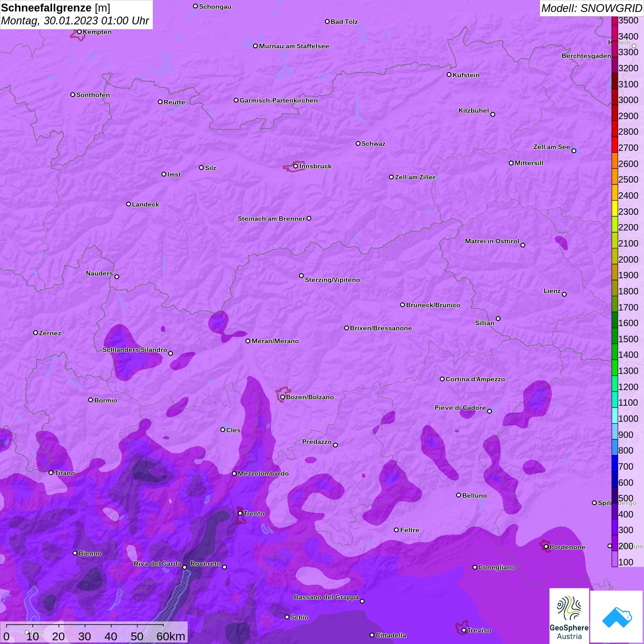Click the "Sterzing/Vipiteno" map label

[333, 280]
